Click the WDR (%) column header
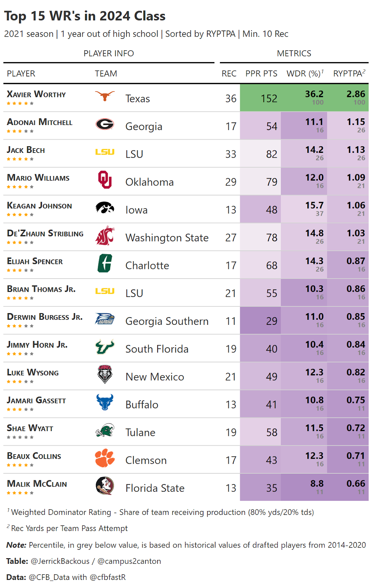 click(x=305, y=73)
